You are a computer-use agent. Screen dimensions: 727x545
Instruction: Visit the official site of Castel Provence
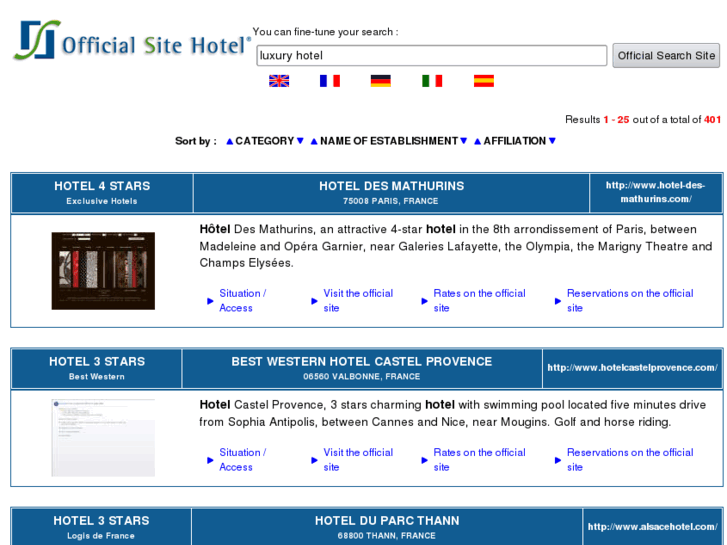click(x=358, y=460)
